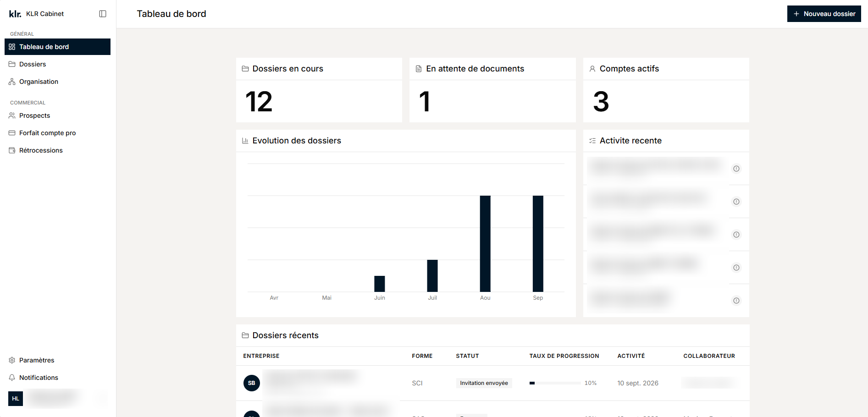Click the Juil bar in chart

[432, 276]
